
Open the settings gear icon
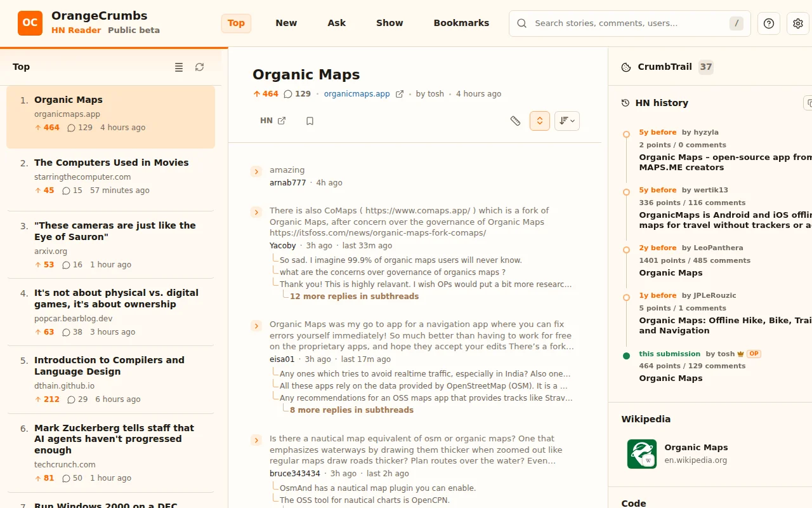798,23
